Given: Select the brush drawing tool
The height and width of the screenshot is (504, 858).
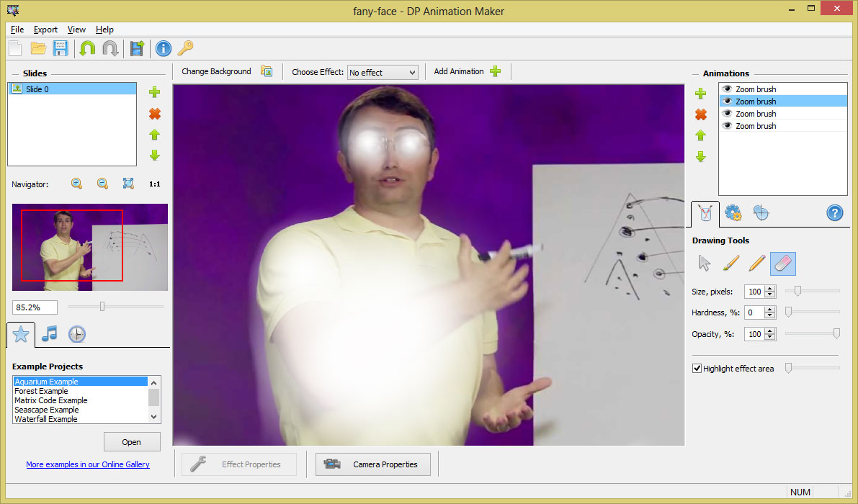Looking at the screenshot, I should [730, 264].
